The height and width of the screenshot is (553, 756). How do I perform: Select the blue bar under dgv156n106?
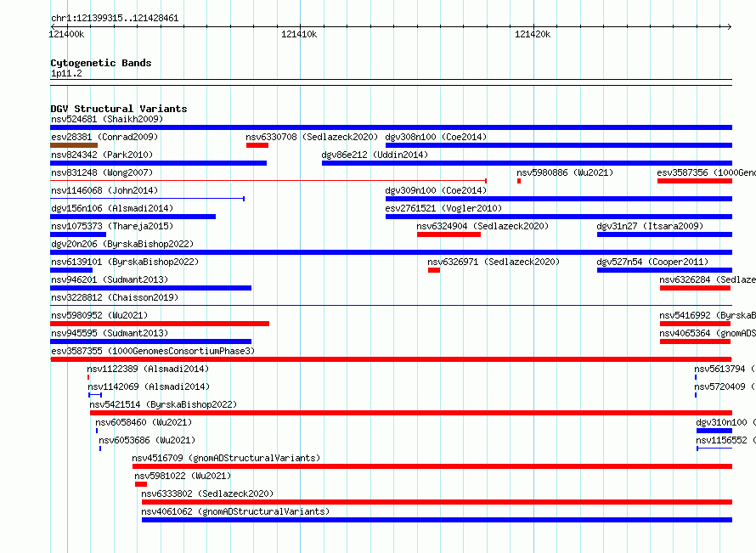click(x=133, y=217)
